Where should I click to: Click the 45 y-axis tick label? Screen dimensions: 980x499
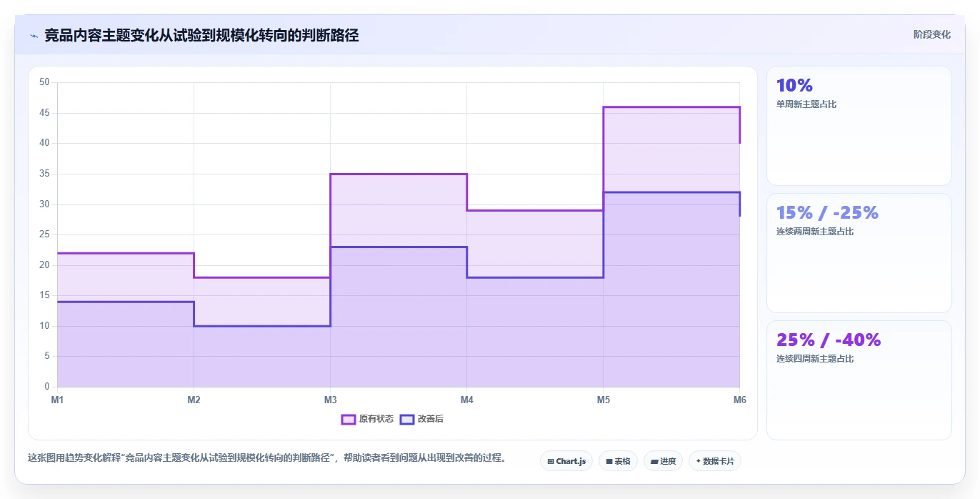pyautogui.click(x=44, y=113)
